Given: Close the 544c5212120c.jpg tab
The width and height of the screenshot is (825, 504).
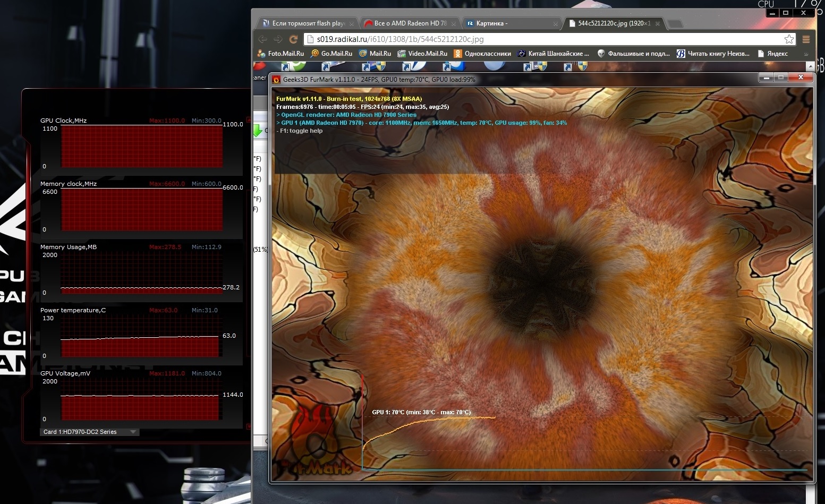Looking at the screenshot, I should pos(658,24).
